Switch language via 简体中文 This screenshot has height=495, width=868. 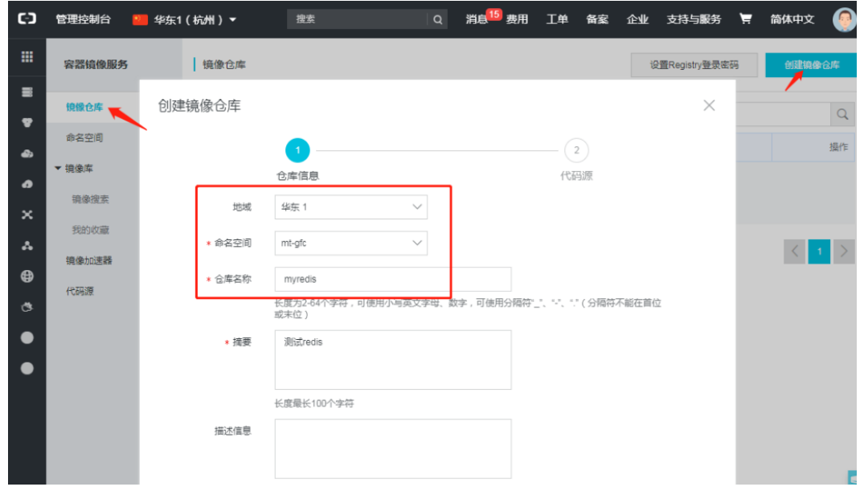792,19
